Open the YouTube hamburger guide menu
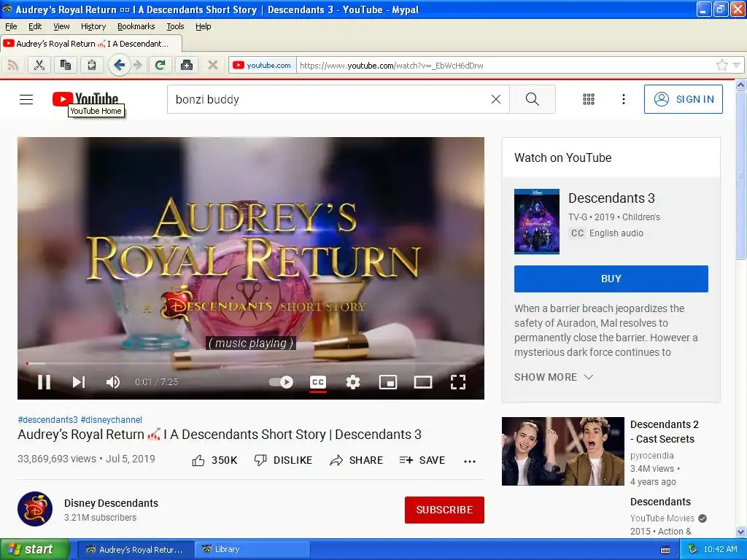Viewport: 747px width, 560px height. pos(26,99)
